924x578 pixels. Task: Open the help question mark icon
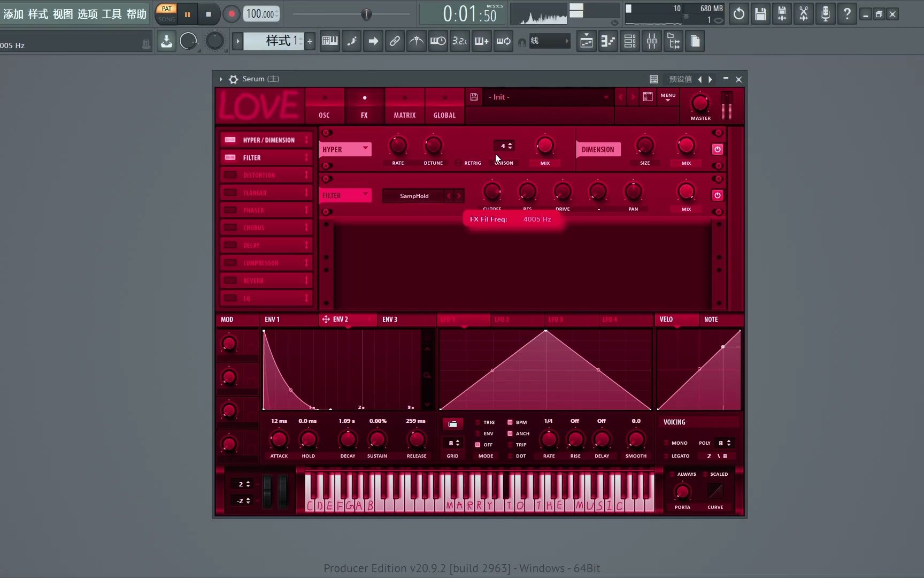coord(847,14)
